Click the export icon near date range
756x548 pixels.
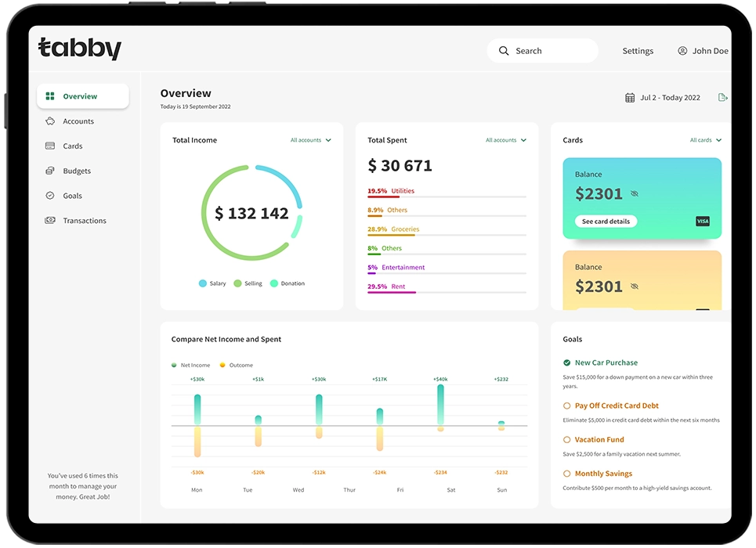coord(723,97)
